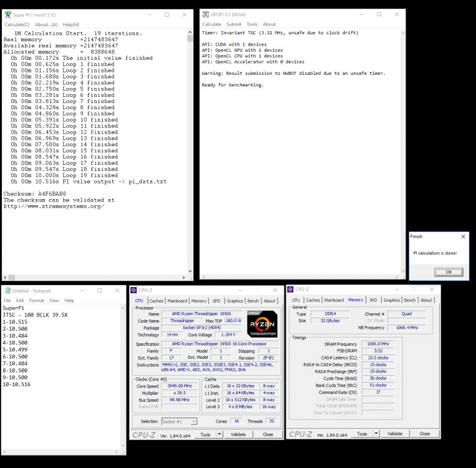Click Tools button in left CPU-Z
476x468 pixels.
click(205, 434)
